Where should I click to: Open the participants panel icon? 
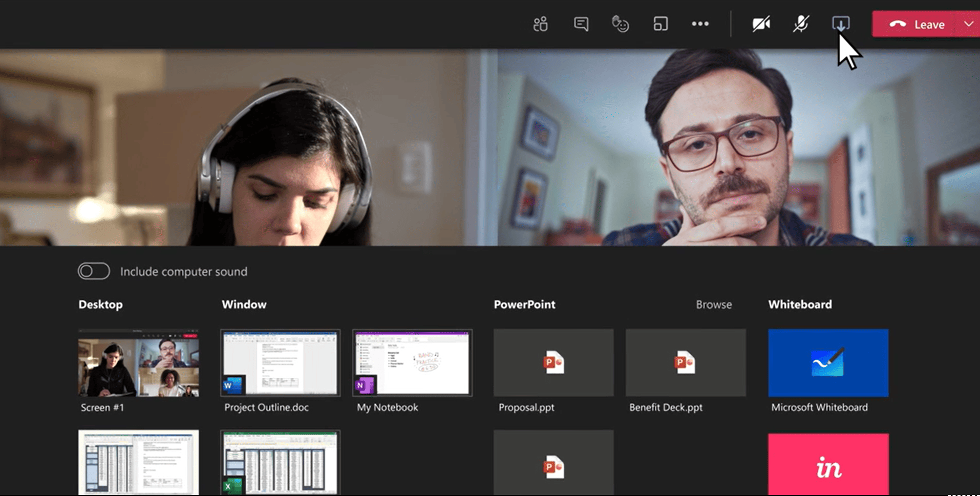point(540,24)
